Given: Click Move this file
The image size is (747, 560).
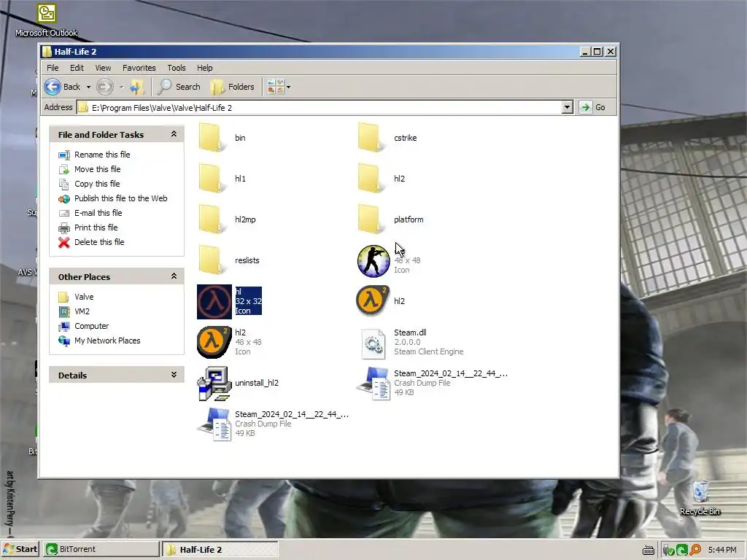Looking at the screenshot, I should point(97,169).
